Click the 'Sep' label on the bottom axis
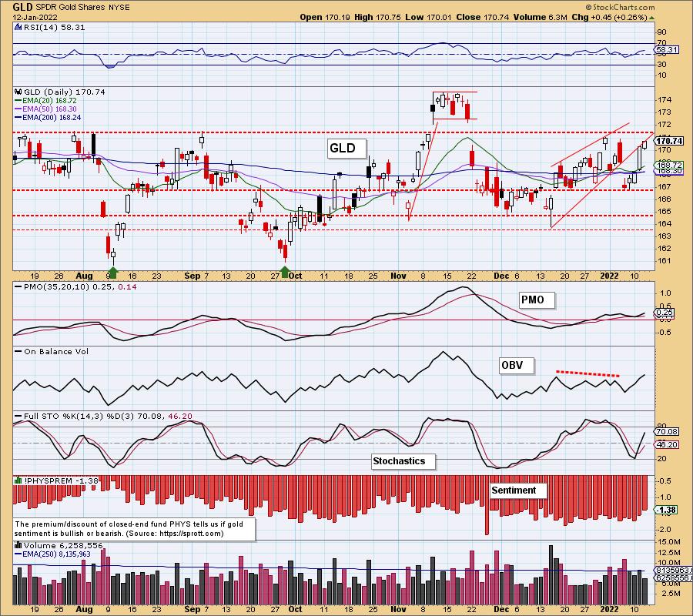 click(192, 609)
